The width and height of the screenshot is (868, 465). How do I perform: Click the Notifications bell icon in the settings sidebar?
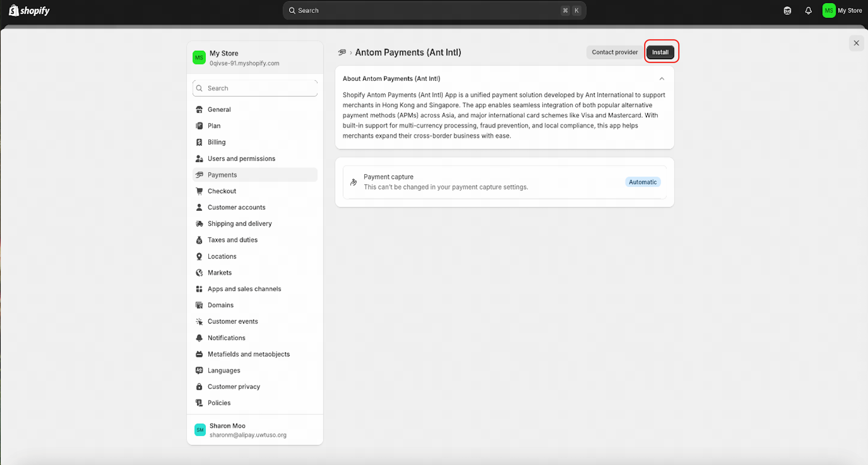(199, 338)
